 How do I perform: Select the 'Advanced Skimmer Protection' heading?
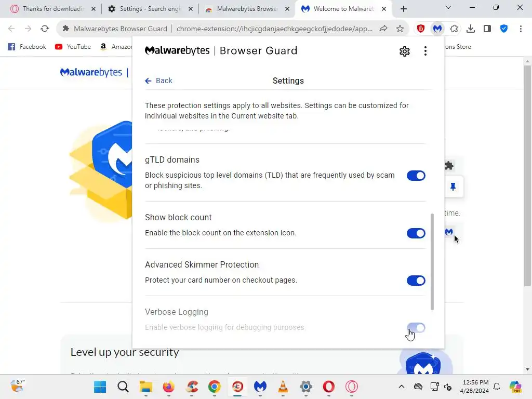tap(202, 264)
